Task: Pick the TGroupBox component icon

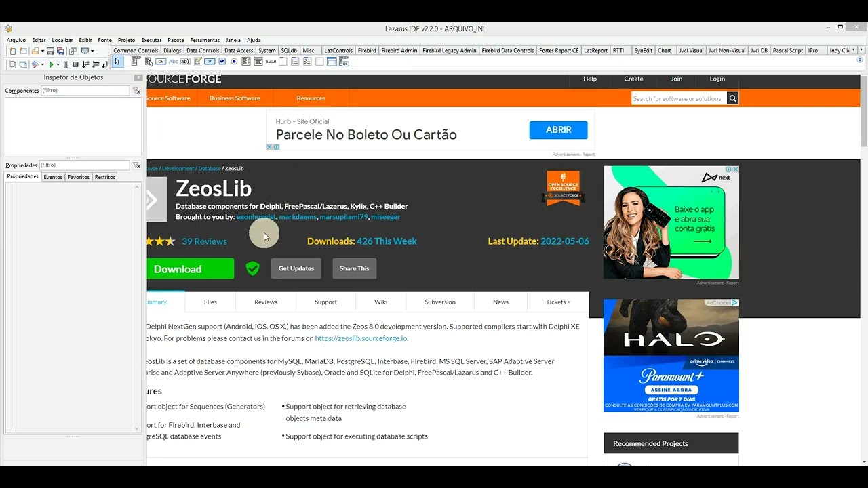Action: (x=283, y=62)
